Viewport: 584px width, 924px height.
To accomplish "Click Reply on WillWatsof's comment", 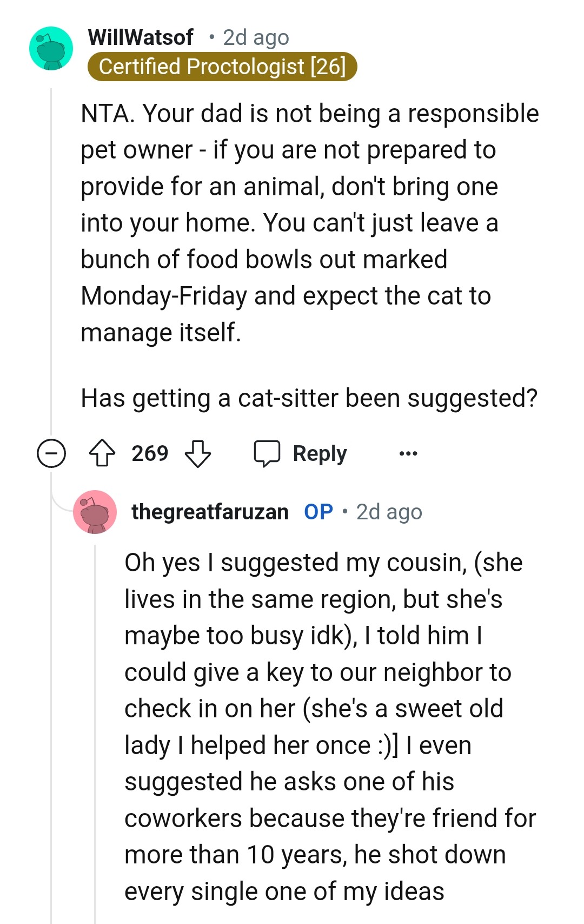I will tap(319, 453).
